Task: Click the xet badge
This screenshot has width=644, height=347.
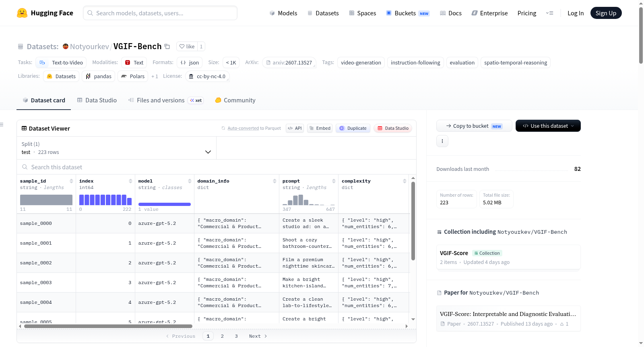Action: click(196, 100)
